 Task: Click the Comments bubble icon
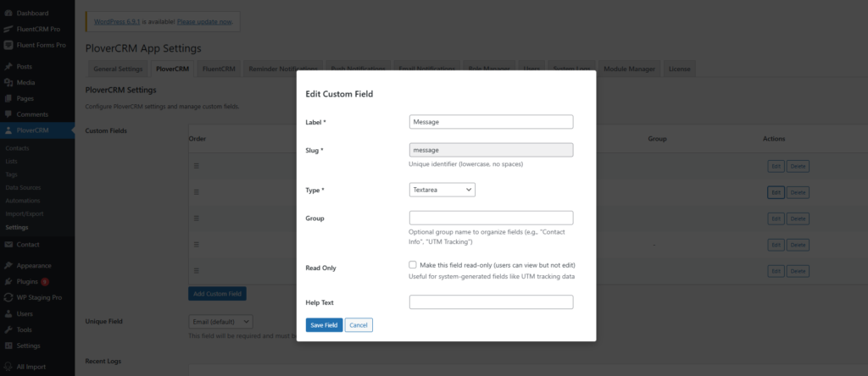(8, 114)
